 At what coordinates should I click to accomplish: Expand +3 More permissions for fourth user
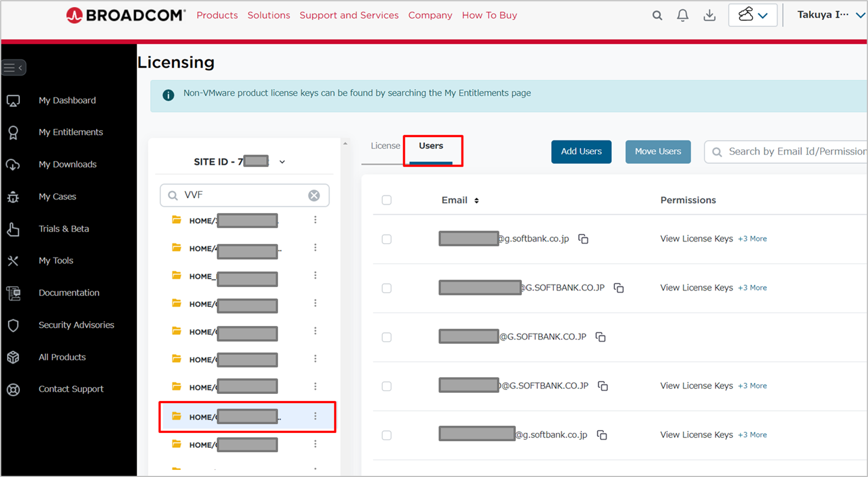[752, 386]
